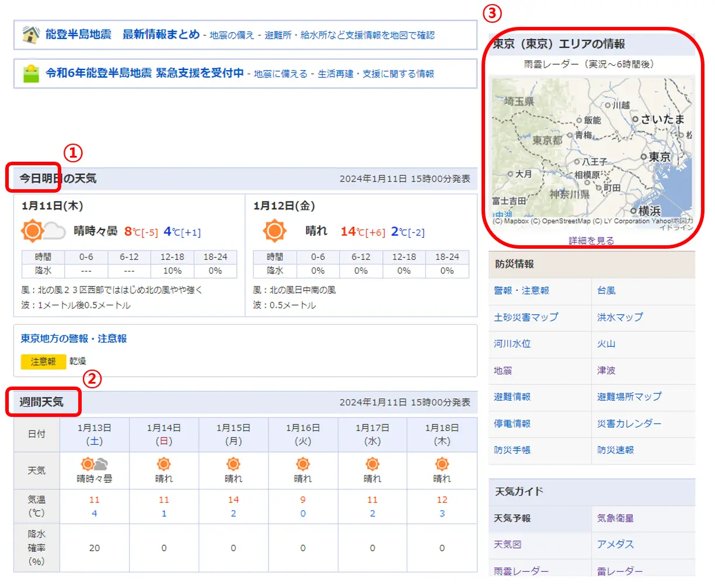The width and height of the screenshot is (715, 588).
Task: Click sunny icon under 1月15日(月)
Action: [233, 464]
